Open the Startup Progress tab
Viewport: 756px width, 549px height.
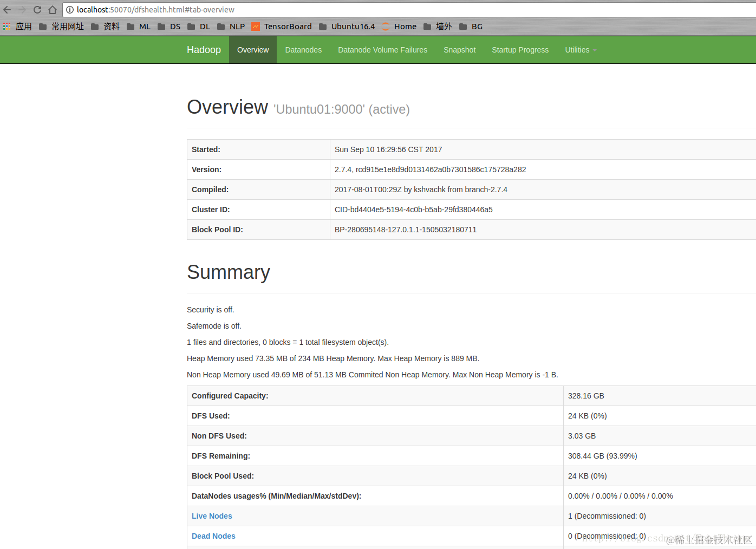(x=520, y=50)
